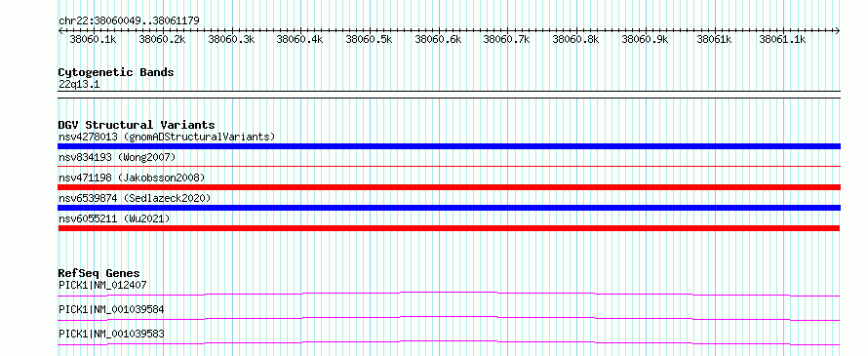Click the nsv4278013 gnomAD blue variant bar
Viewport: 868px width, 356px height.
pyautogui.click(x=449, y=146)
